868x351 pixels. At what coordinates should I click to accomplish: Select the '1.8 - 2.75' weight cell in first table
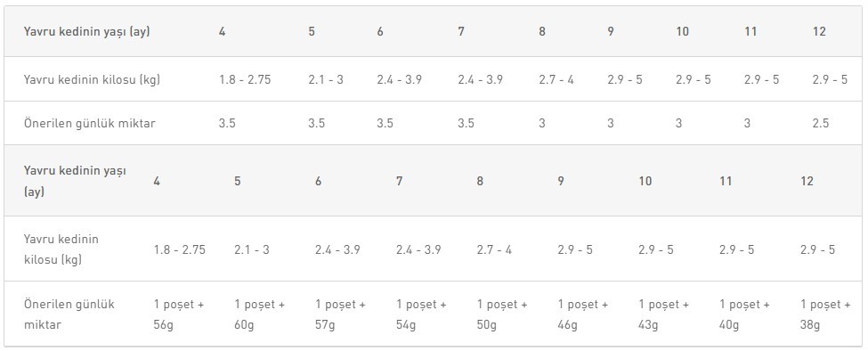point(245,79)
